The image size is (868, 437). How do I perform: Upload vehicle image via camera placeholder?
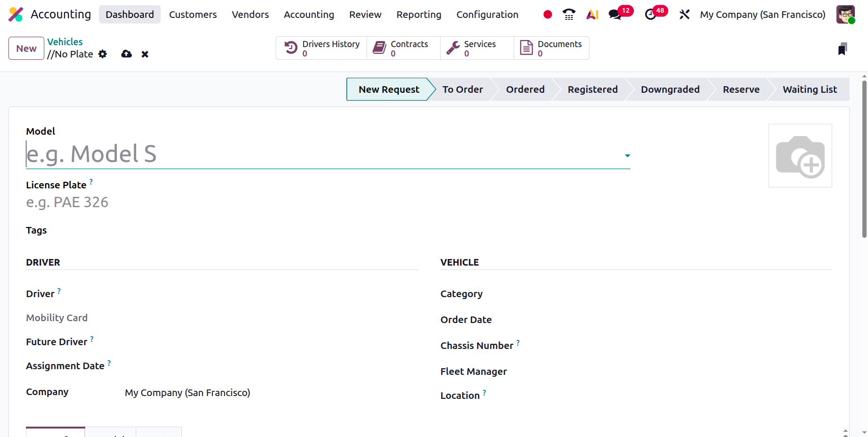click(800, 156)
